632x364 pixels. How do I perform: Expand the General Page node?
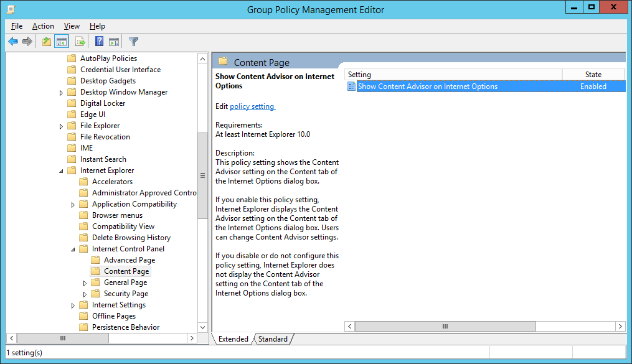click(85, 283)
